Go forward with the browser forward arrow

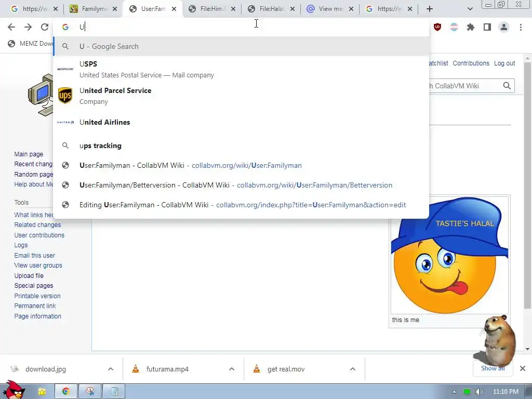pos(28,27)
